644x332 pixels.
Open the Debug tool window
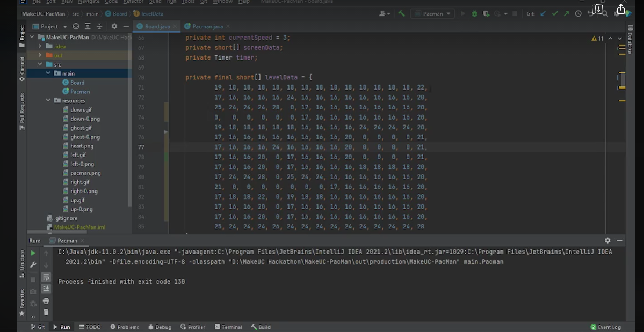(160, 327)
